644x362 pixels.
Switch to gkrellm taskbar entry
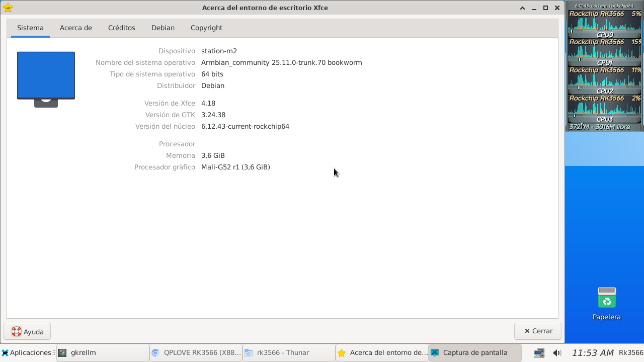pyautogui.click(x=103, y=352)
